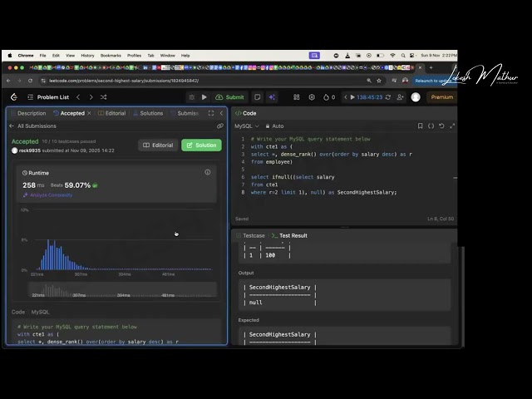Expand code editor fullscreen icon
The width and height of the screenshot is (532, 399).
coord(452,126)
